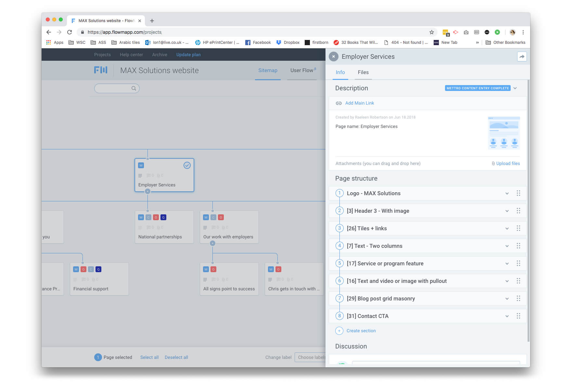This screenshot has height=392, width=574.
Task: Toggle the M label on Our work with employers
Action: click(x=205, y=217)
